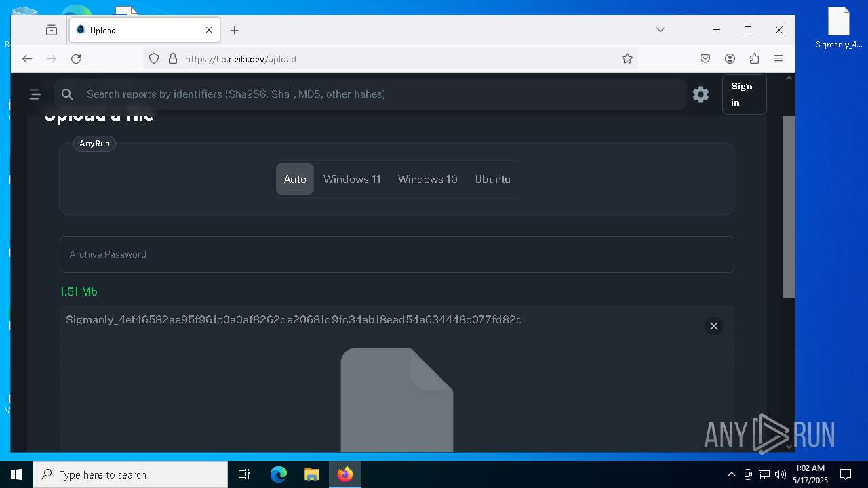Open the extensions puzzle icon
This screenshot has width=868, height=488.
click(x=754, y=59)
